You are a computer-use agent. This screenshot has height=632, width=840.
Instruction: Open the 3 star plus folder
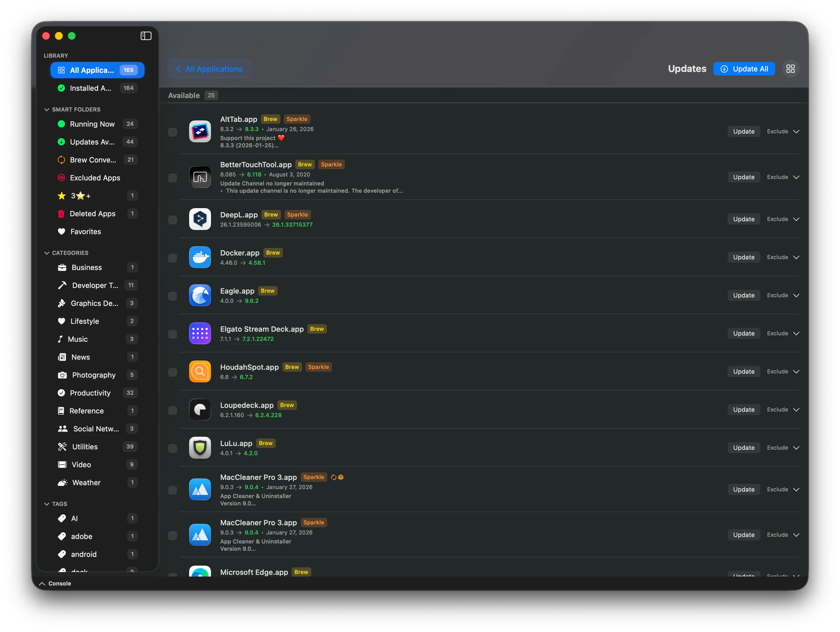click(x=97, y=196)
